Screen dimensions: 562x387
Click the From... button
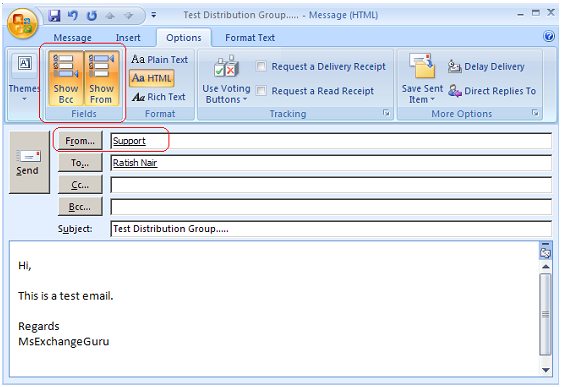(x=80, y=141)
